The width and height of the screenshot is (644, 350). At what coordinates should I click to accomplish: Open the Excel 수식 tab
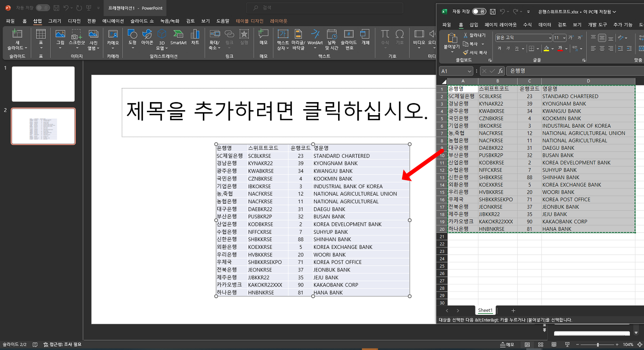coord(527,25)
